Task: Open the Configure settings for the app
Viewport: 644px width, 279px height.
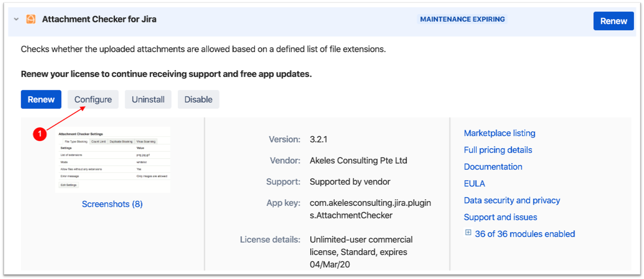Action: click(x=93, y=100)
